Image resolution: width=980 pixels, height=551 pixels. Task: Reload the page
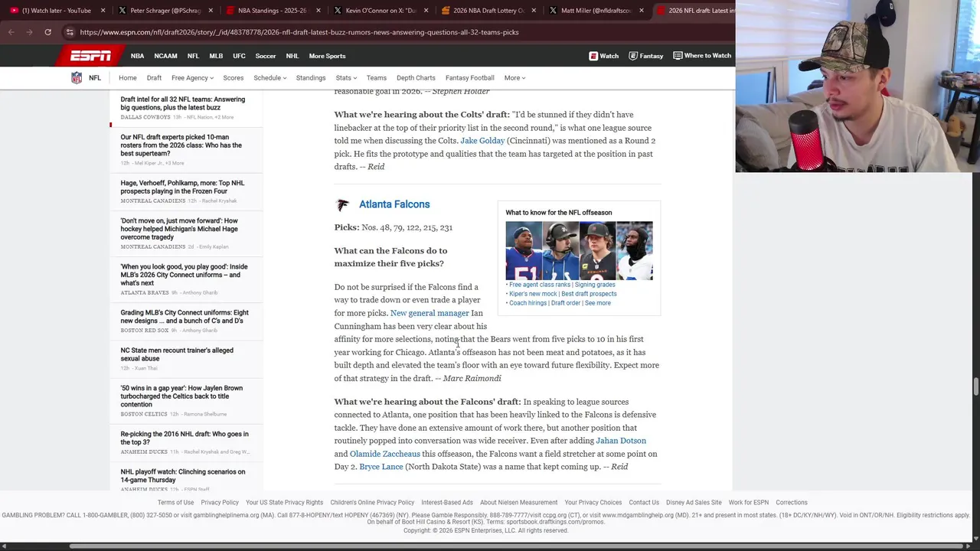click(47, 32)
